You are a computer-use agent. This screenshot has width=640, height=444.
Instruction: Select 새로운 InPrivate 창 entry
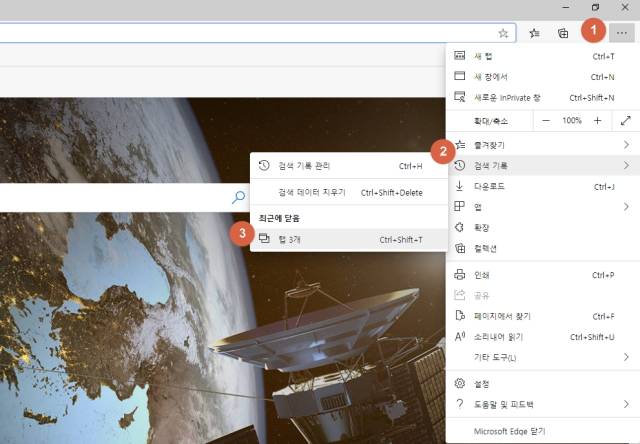coord(543,97)
